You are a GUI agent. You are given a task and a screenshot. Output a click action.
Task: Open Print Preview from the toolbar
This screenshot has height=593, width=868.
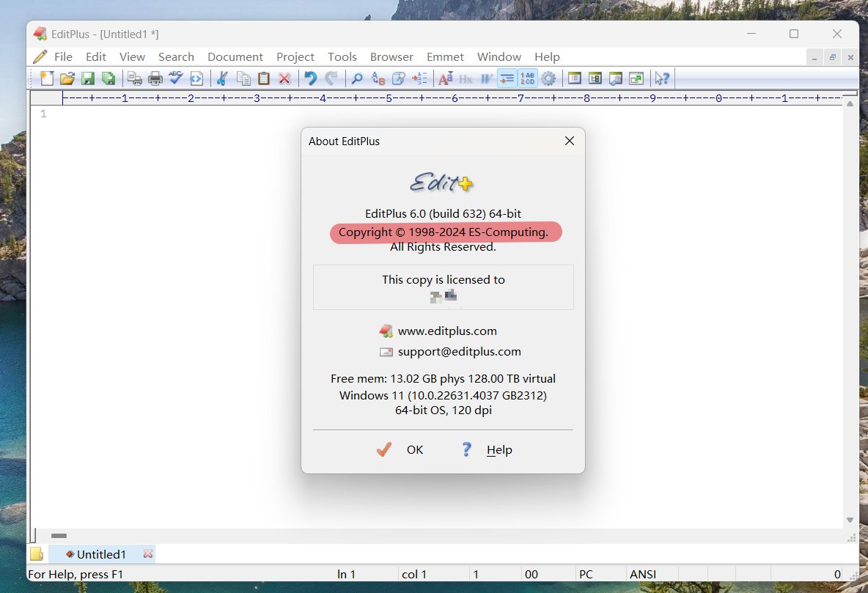point(134,78)
